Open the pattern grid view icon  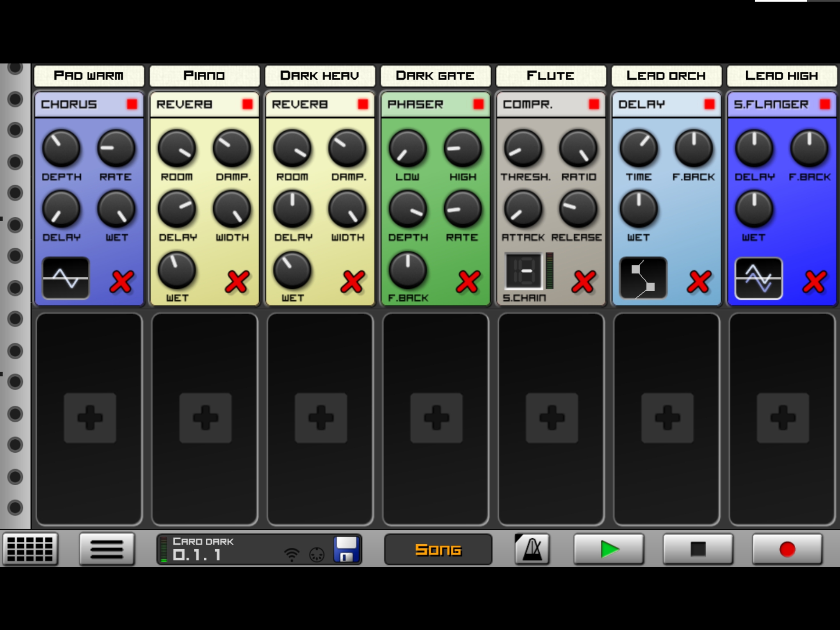30,549
